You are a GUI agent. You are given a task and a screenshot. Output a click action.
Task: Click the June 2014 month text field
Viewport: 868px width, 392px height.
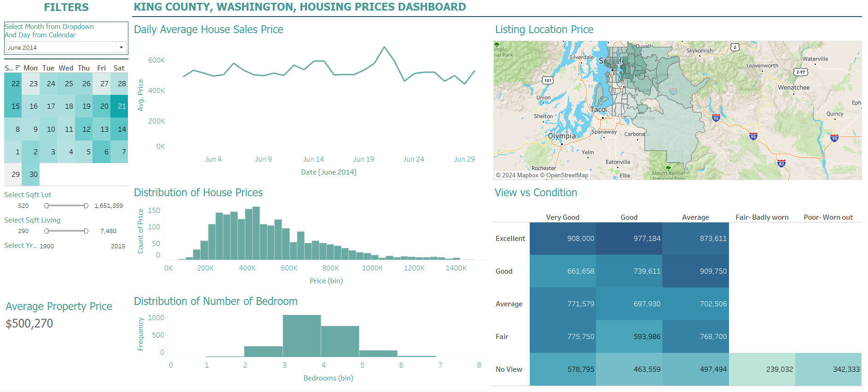tap(61, 47)
